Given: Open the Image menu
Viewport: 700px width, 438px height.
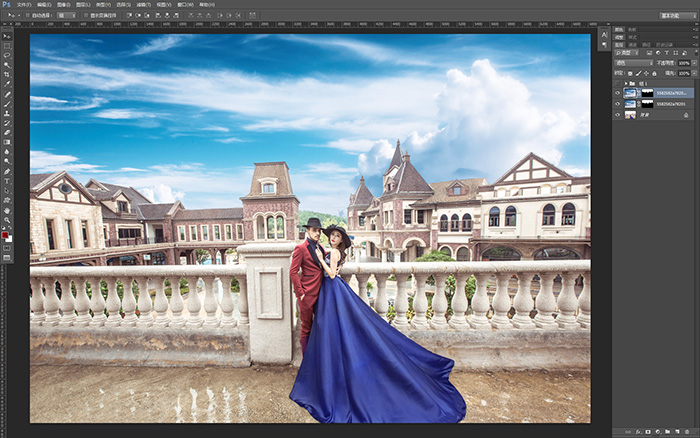Looking at the screenshot, I should 64,4.
